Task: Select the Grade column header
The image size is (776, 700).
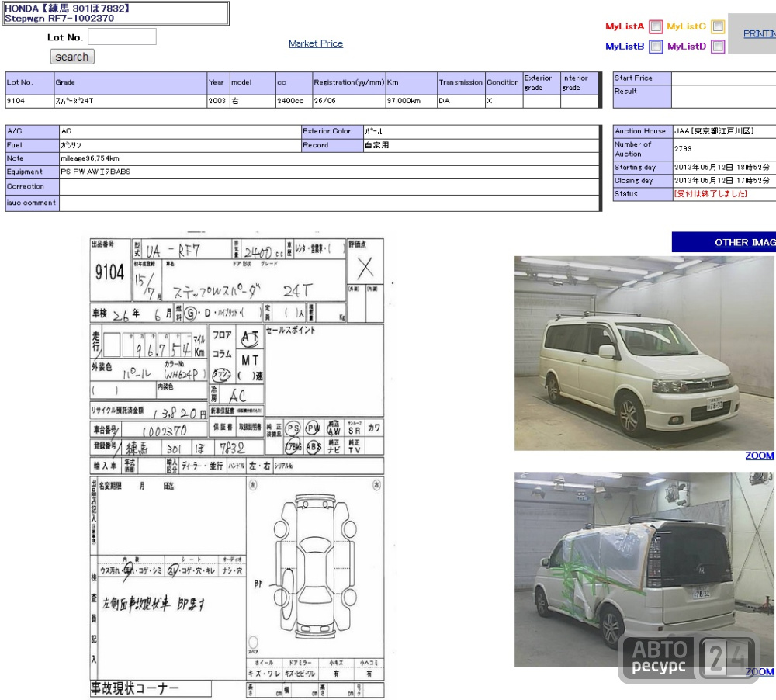Action: tap(130, 83)
